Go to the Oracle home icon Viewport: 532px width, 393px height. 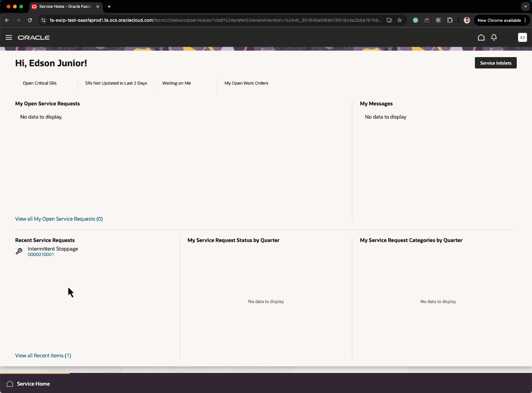[x=481, y=38]
